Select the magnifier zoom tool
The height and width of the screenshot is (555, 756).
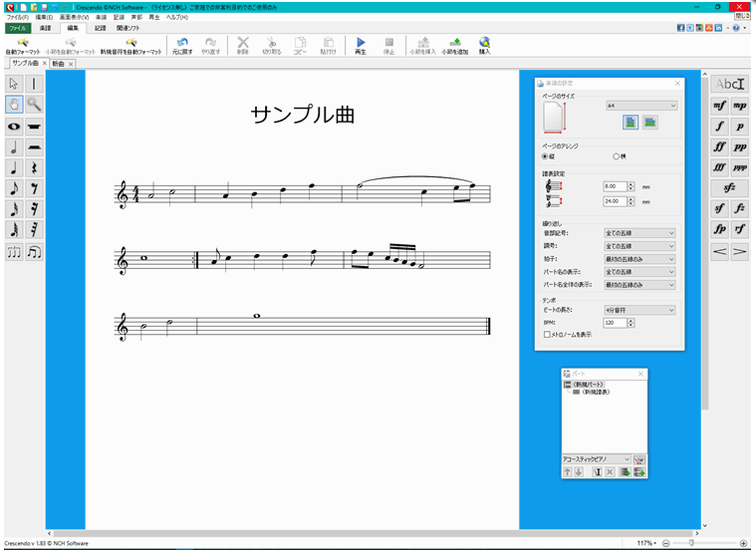[34, 105]
